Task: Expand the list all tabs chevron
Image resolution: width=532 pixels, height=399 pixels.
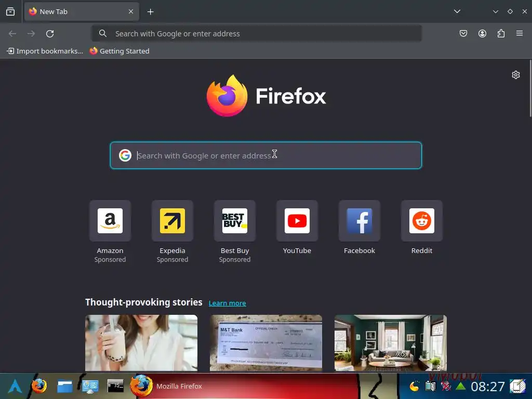Action: [x=457, y=11]
